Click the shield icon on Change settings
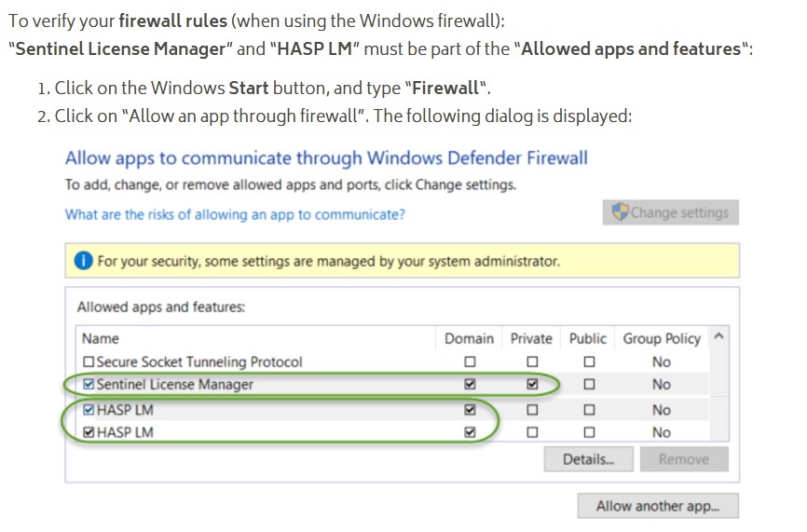Image resolution: width=807 pixels, height=532 pixels. point(620,212)
